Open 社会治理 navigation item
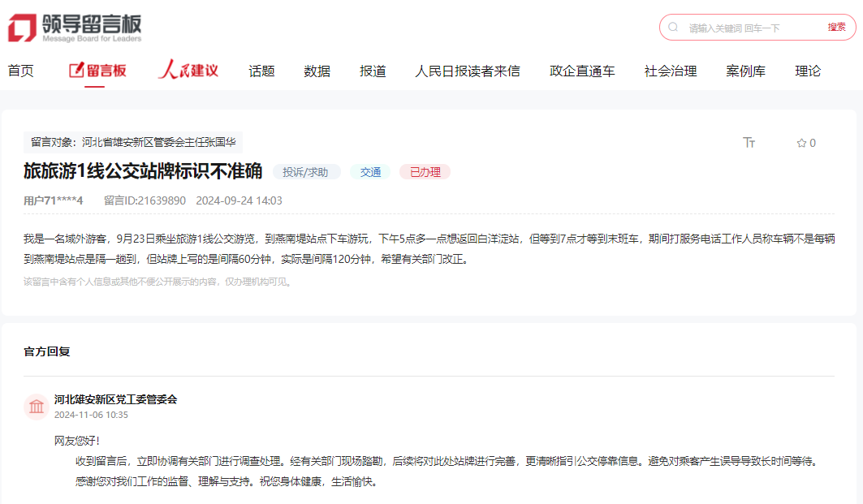Screen dimensions: 863x504 pos(670,71)
